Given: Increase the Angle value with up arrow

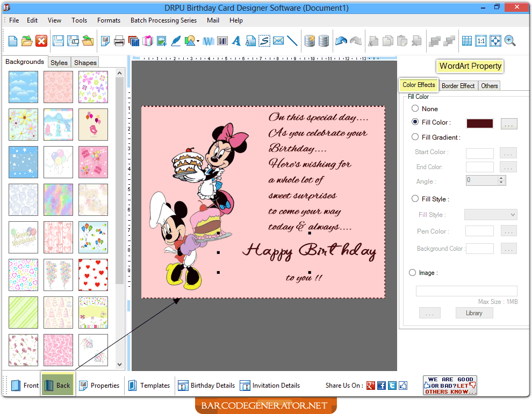Looking at the screenshot, I should [x=501, y=178].
